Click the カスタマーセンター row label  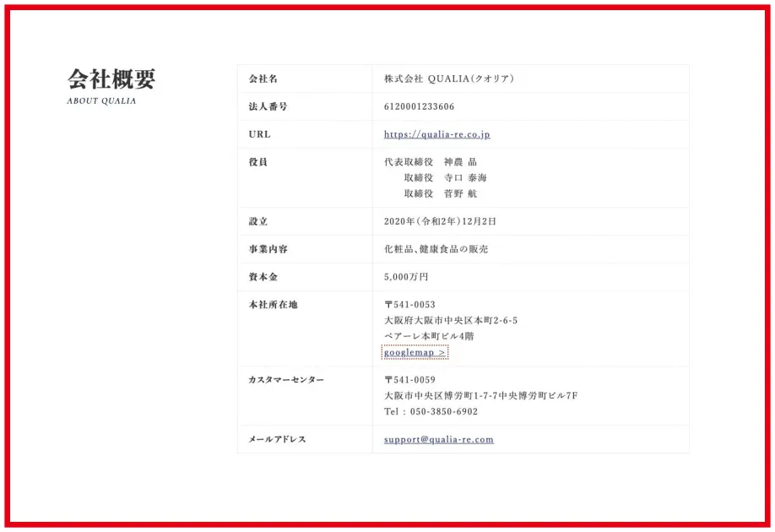286,380
